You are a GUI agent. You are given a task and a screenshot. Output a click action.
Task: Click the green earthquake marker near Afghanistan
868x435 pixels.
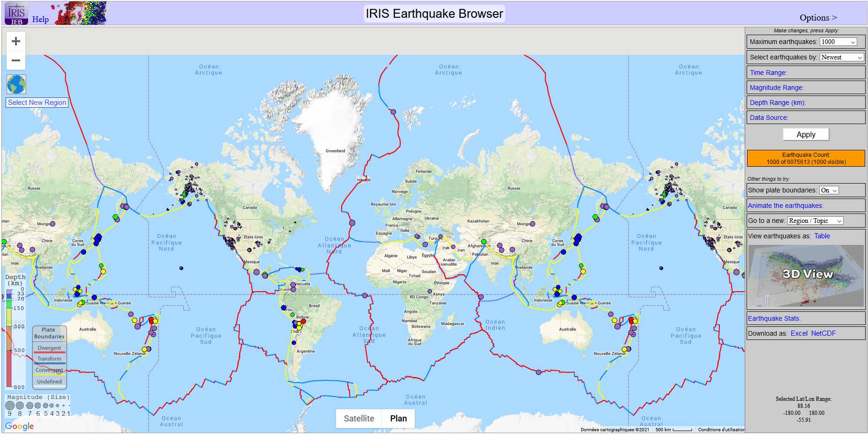[484, 242]
